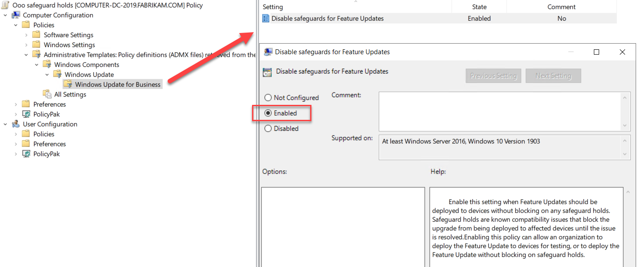Image resolution: width=644 pixels, height=267 pixels.
Task: Select the Software Settings folder icon
Action: 37,35
